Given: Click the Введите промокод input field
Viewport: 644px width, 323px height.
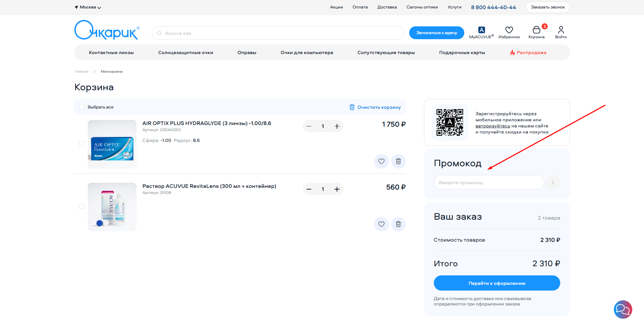Looking at the screenshot, I should point(489,182).
